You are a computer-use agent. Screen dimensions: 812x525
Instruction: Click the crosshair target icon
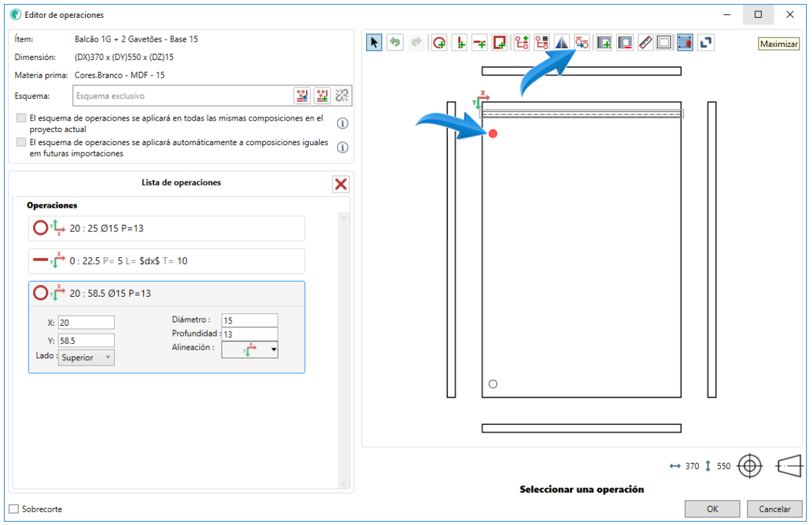pyautogui.click(x=749, y=466)
